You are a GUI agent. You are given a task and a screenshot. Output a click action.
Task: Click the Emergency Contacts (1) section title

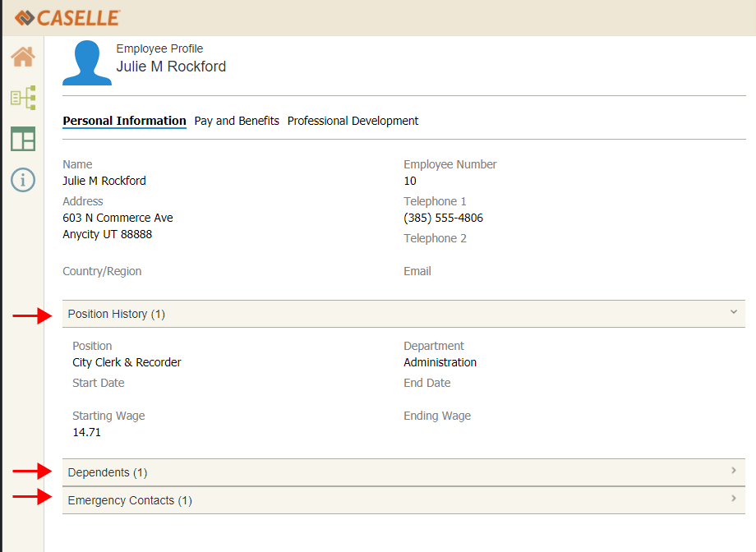pyautogui.click(x=130, y=500)
